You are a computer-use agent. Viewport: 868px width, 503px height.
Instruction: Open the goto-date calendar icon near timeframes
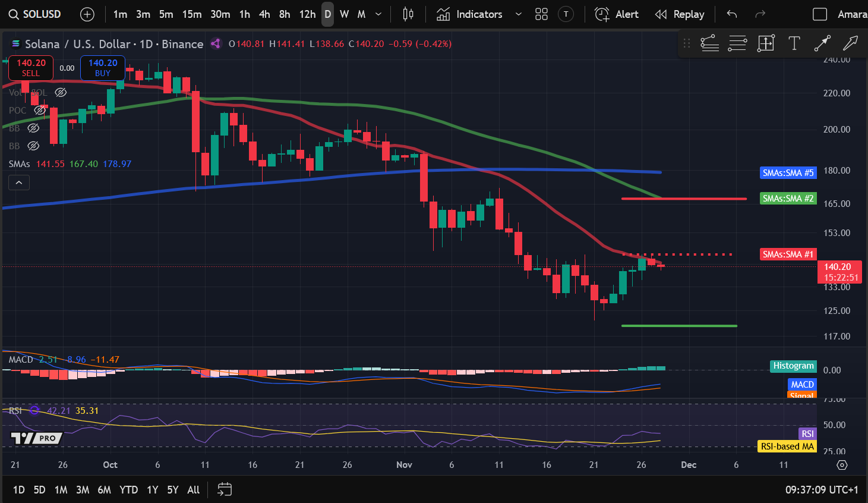[225, 489]
